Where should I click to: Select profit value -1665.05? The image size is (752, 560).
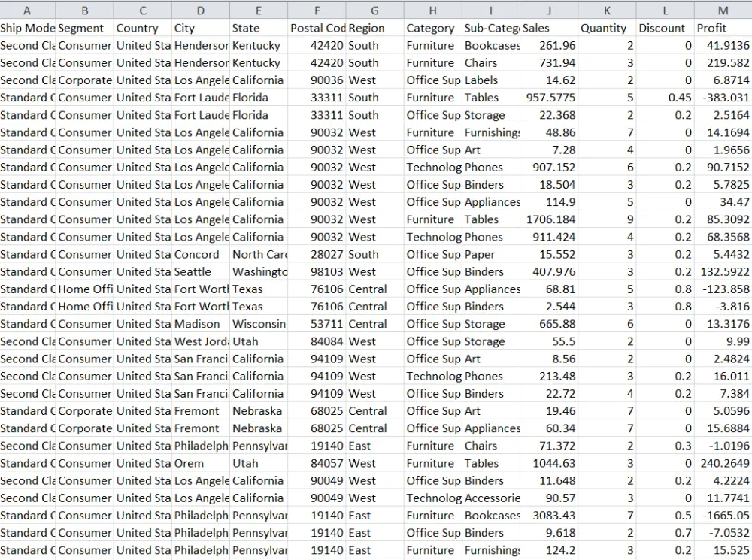723,516
